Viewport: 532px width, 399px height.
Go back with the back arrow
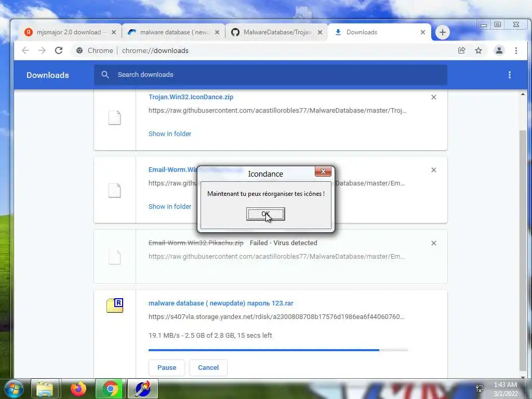coord(25,50)
